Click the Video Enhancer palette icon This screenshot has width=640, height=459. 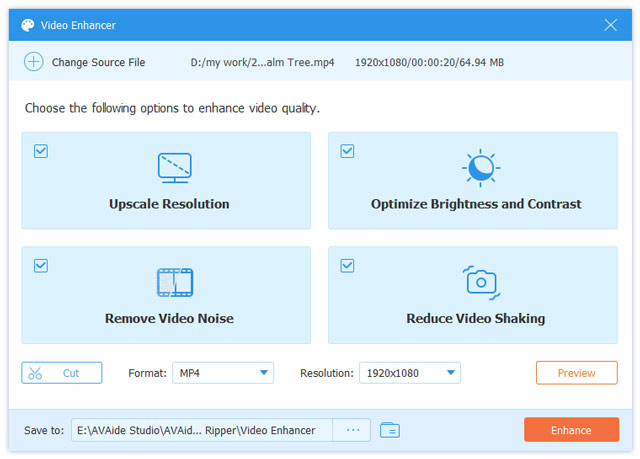(x=28, y=25)
